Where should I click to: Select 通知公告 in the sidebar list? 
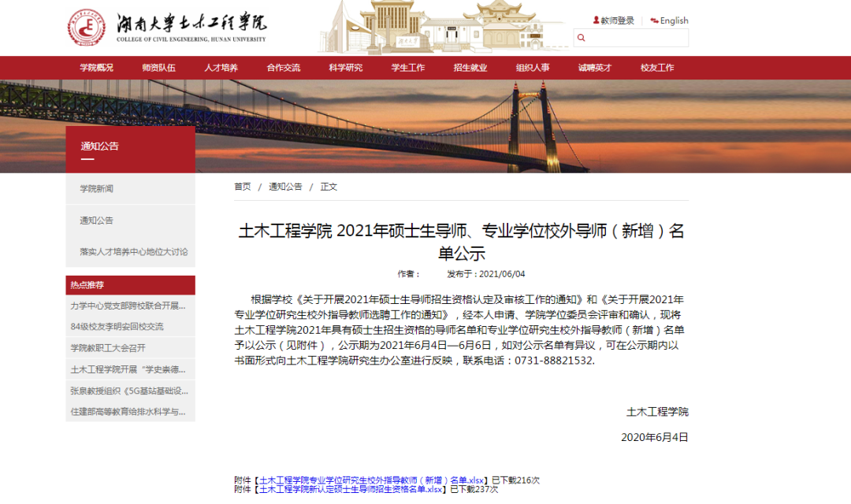click(x=97, y=220)
